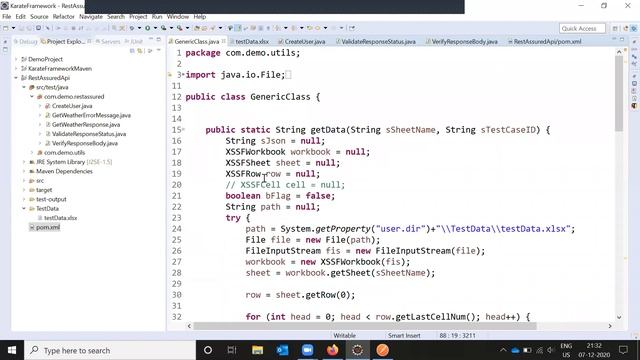Open the New file dropdown arrow
The image size is (640, 360).
pos(13,28)
